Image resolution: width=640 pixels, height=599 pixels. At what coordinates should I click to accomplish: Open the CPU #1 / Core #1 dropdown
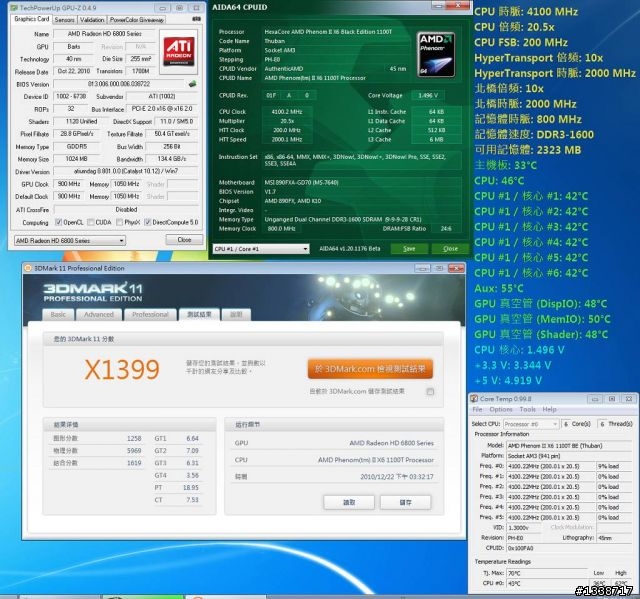[x=261, y=249]
